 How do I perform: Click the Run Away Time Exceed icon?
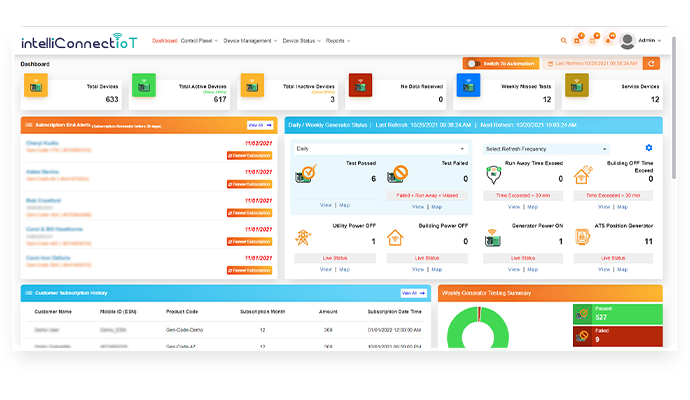pos(494,175)
